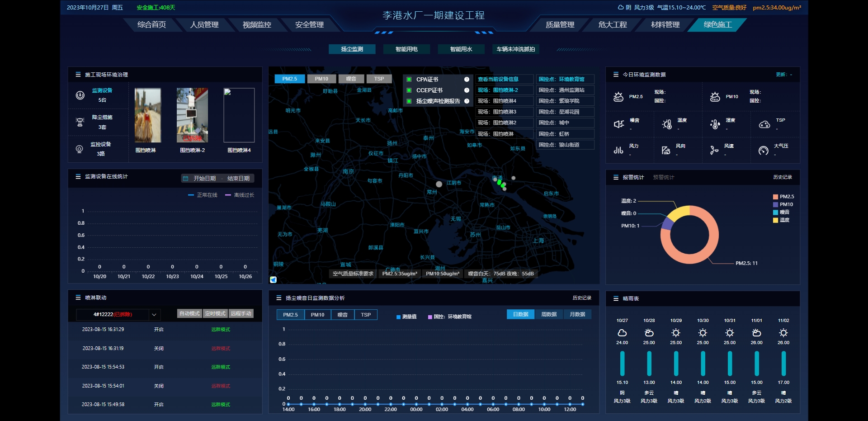Toggle the PM10 legend entry of alarm donut

click(783, 204)
